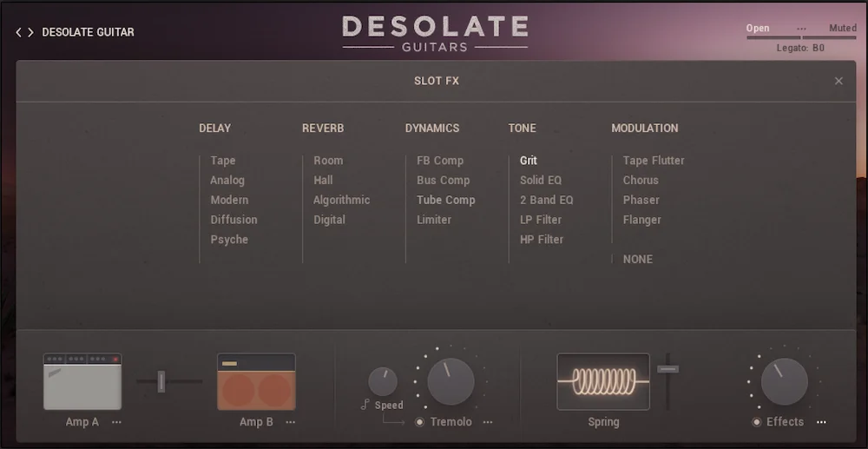Click the Speed knob
This screenshot has height=449, width=868.
click(x=383, y=381)
